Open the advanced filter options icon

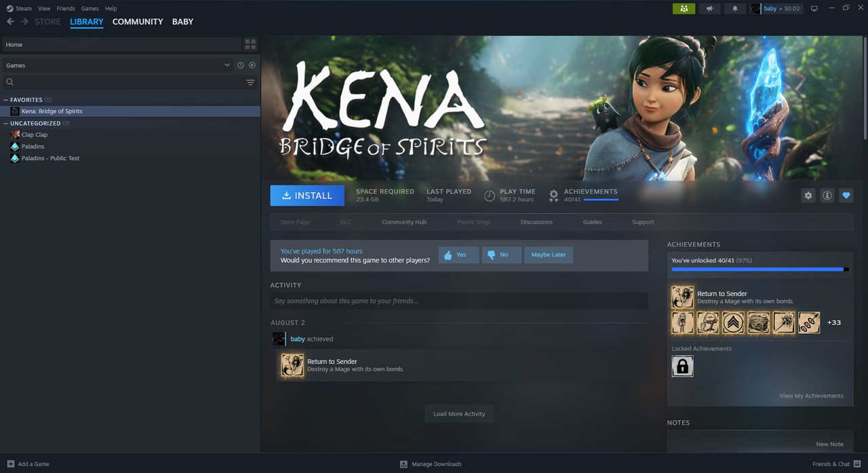point(250,82)
